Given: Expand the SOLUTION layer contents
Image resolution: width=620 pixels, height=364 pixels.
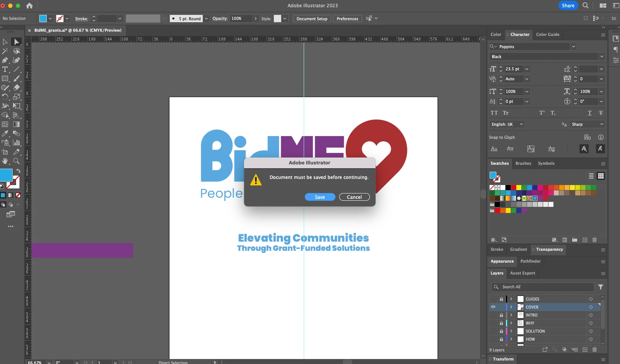Looking at the screenshot, I should 511,331.
